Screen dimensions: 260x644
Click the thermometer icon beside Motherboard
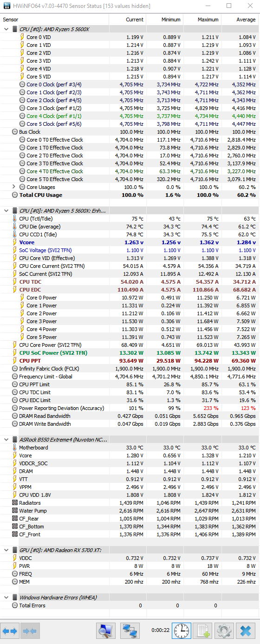coord(15,447)
